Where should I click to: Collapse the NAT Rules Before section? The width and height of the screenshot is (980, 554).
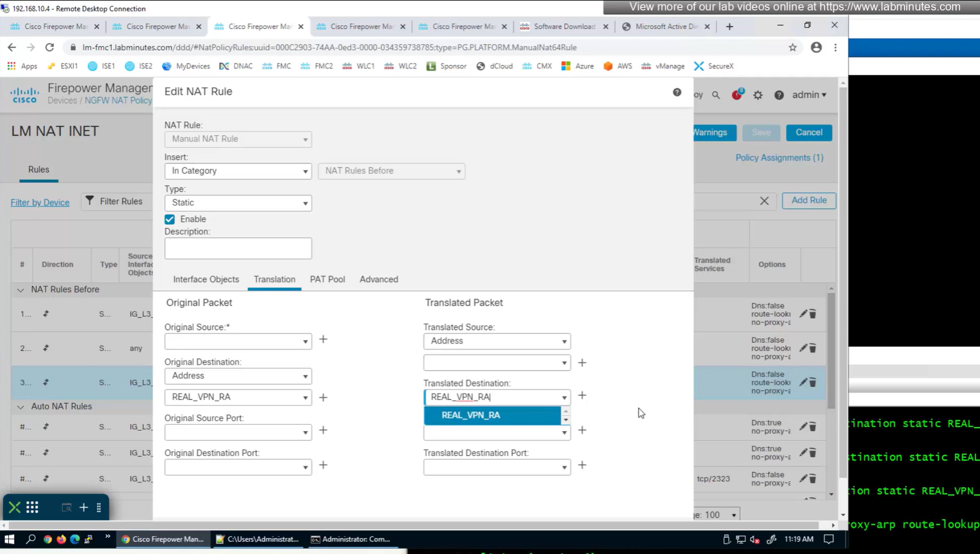[21, 290]
